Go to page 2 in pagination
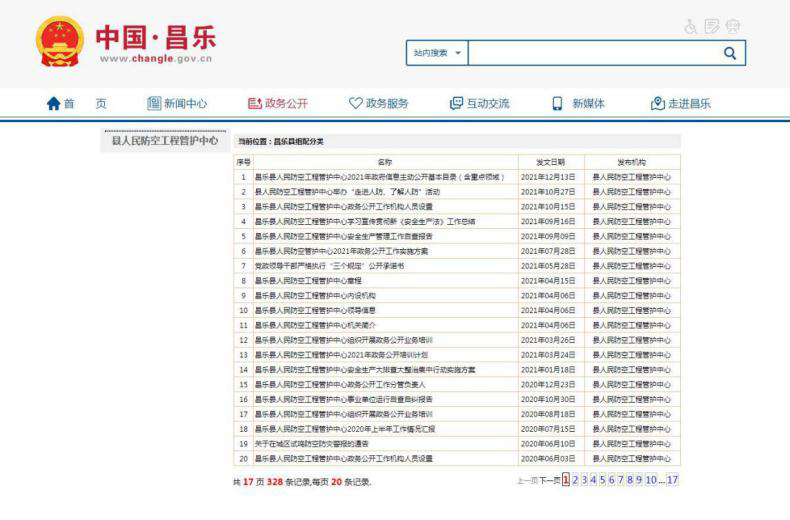This screenshot has height=520, width=790. (x=575, y=480)
